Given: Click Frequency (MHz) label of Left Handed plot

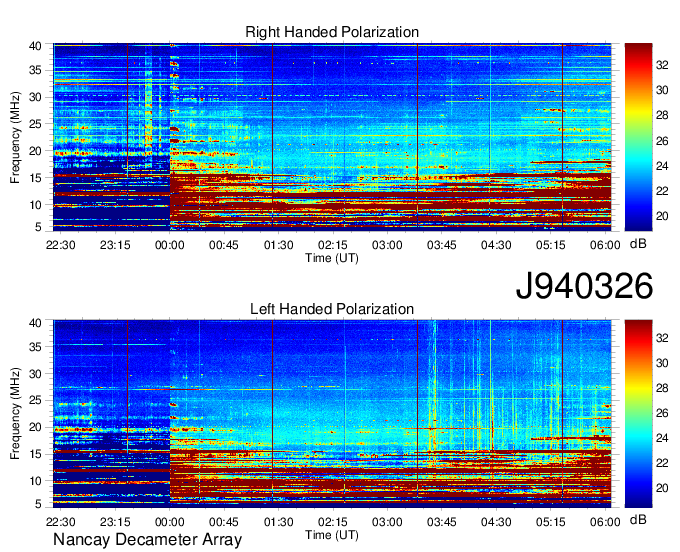Looking at the screenshot, I should tap(15, 414).
